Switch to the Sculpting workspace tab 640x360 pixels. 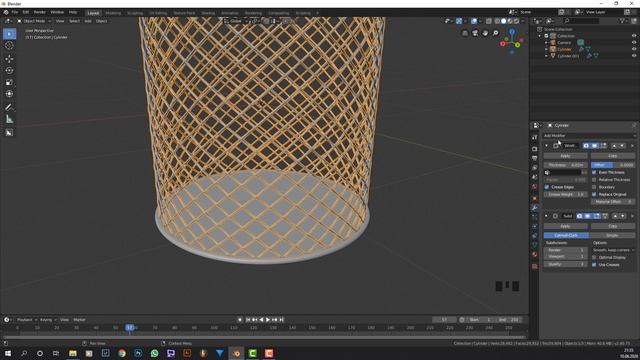point(135,13)
